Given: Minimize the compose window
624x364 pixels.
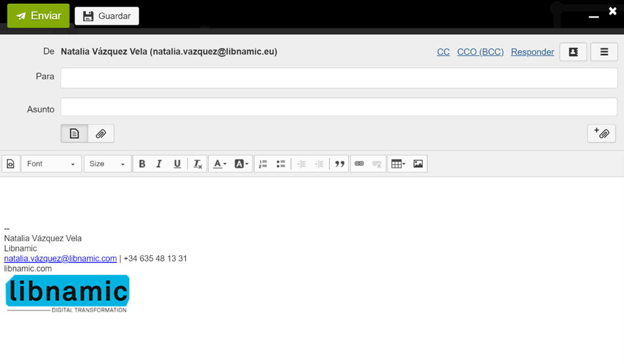Looking at the screenshot, I should point(593,17).
